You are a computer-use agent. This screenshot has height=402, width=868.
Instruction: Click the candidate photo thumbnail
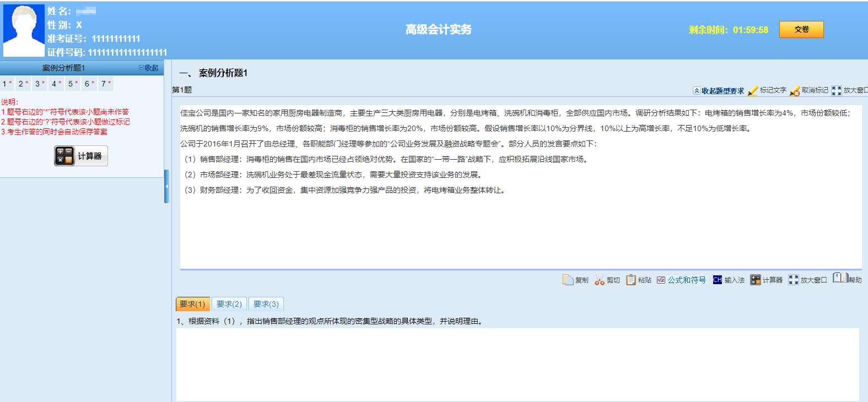[x=24, y=30]
